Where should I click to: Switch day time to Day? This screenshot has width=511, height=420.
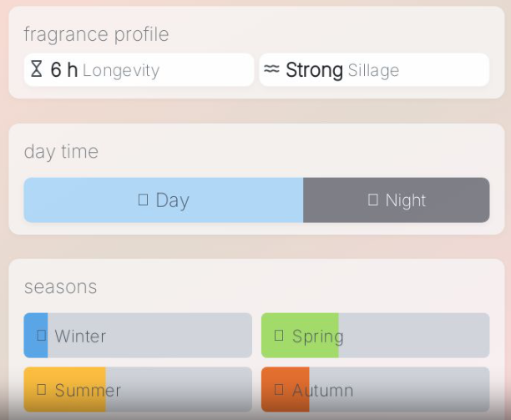point(164,200)
